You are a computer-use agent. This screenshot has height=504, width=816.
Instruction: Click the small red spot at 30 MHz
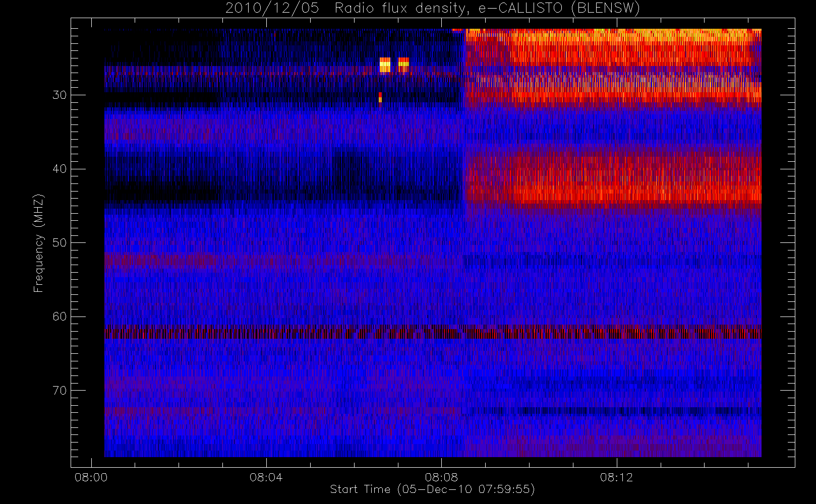380,97
